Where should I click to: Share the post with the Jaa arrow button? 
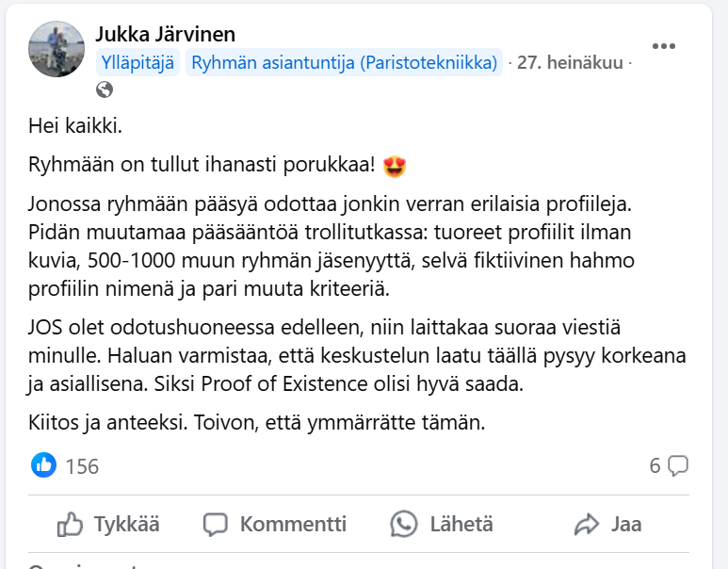[x=607, y=524]
